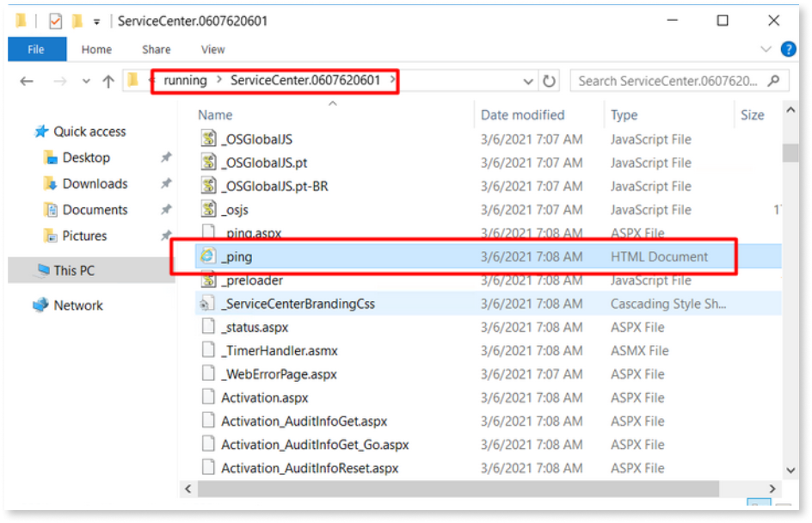
Task: Open the address bar dropdown arrow
Action: [x=528, y=80]
